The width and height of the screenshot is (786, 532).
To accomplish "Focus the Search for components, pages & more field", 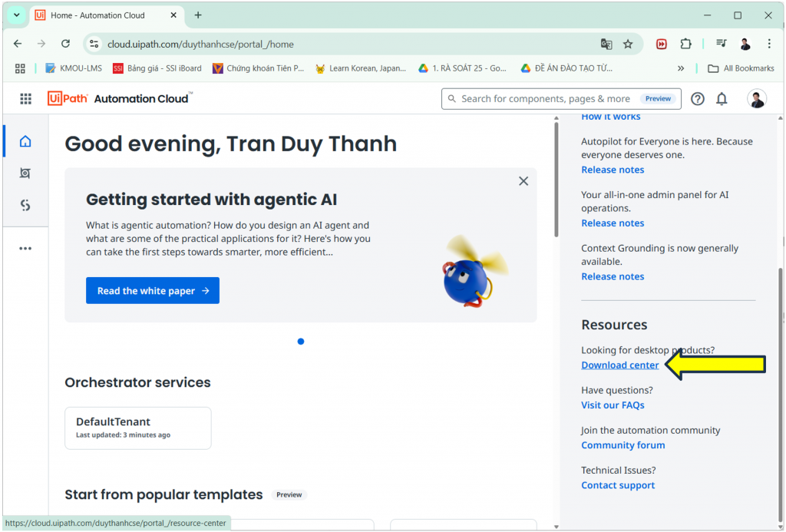I will [x=561, y=99].
